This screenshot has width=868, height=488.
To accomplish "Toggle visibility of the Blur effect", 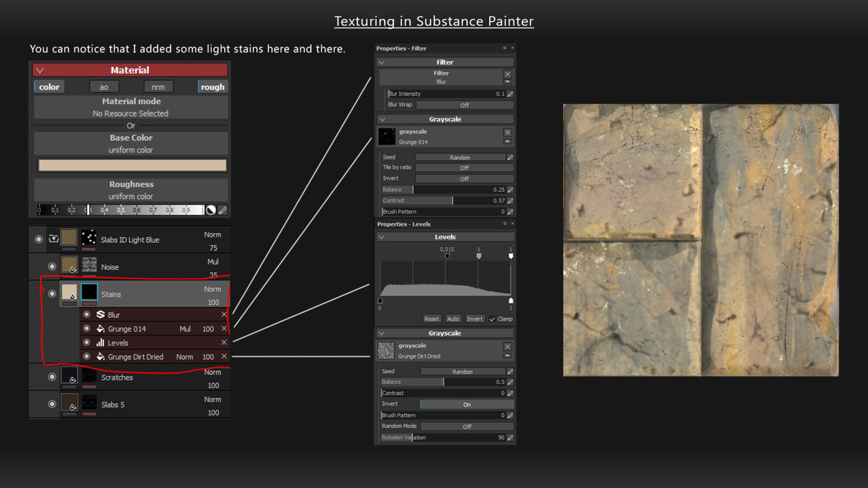I will pyautogui.click(x=87, y=314).
